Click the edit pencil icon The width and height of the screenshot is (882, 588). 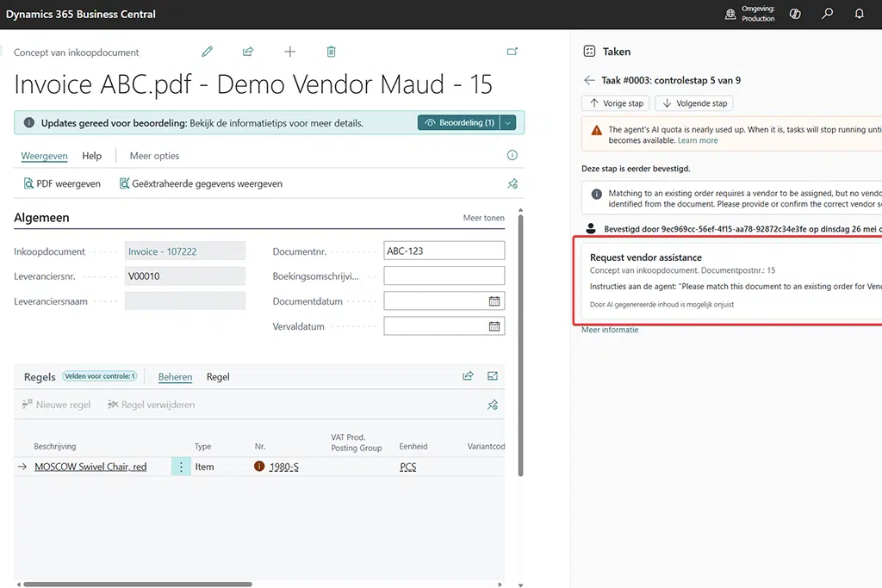tap(207, 52)
